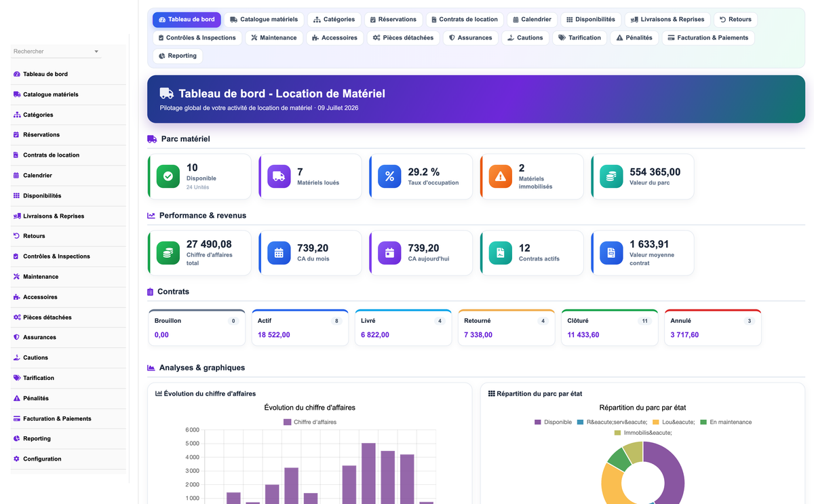Switch to the Catégories top tab
Image resolution: width=814 pixels, height=504 pixels.
pyautogui.click(x=334, y=20)
